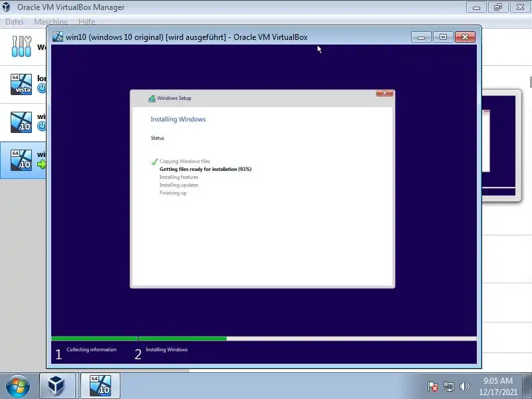532x399 pixels.
Task: Click the VM preview thumbnail in Manager window
Action: [501, 146]
